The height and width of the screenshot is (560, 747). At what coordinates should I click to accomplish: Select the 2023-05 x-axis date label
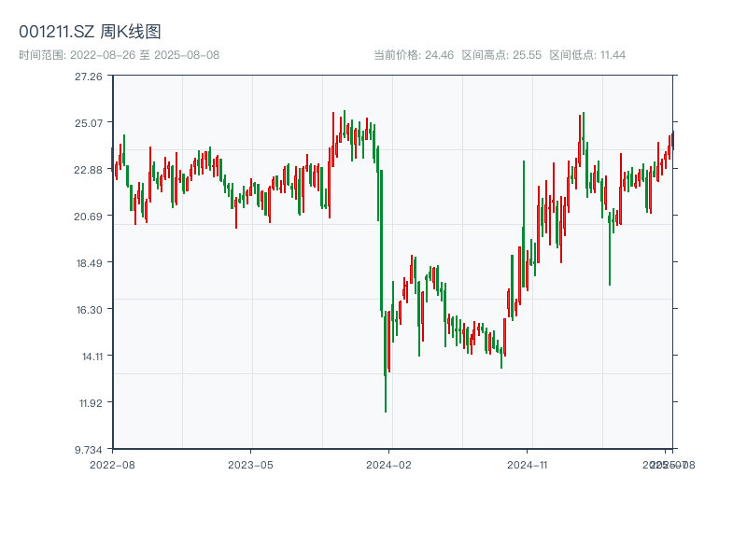(x=250, y=464)
